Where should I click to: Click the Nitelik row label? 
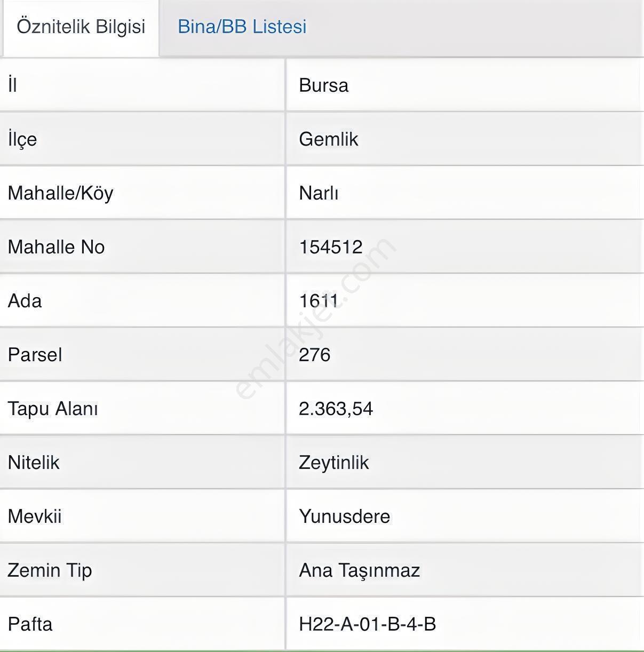tap(34, 463)
